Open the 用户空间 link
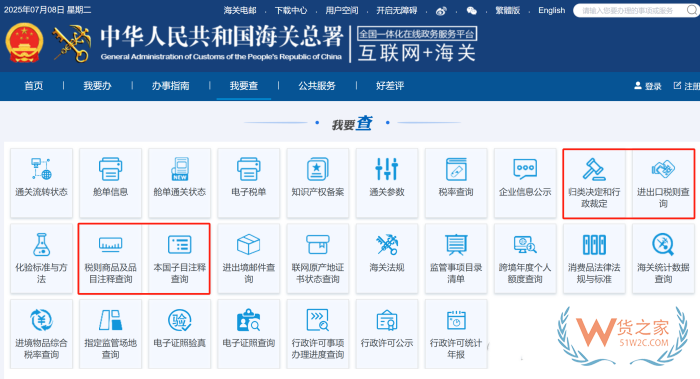The image size is (700, 379). tap(342, 10)
